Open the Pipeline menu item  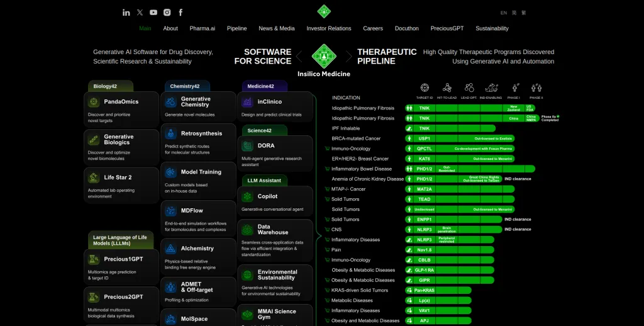pyautogui.click(x=237, y=28)
